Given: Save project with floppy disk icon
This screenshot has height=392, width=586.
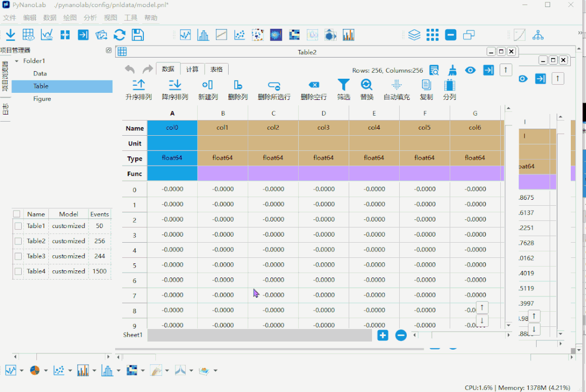Looking at the screenshot, I should tap(138, 35).
